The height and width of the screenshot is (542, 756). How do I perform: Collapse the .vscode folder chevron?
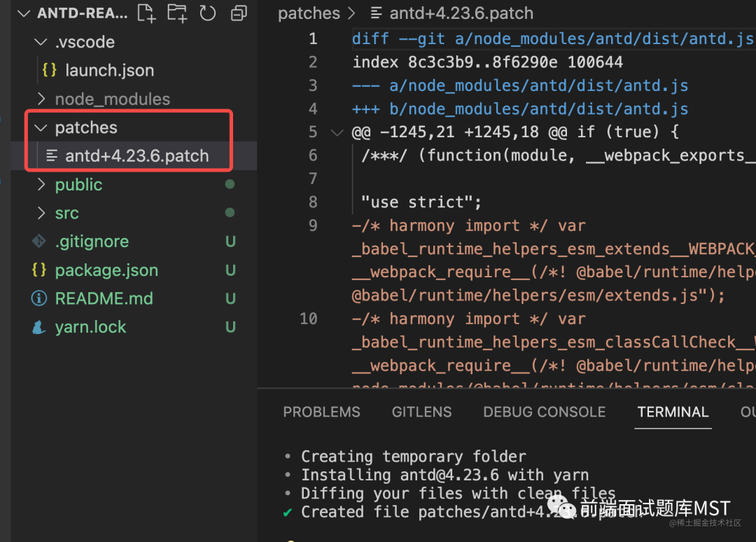[41, 42]
